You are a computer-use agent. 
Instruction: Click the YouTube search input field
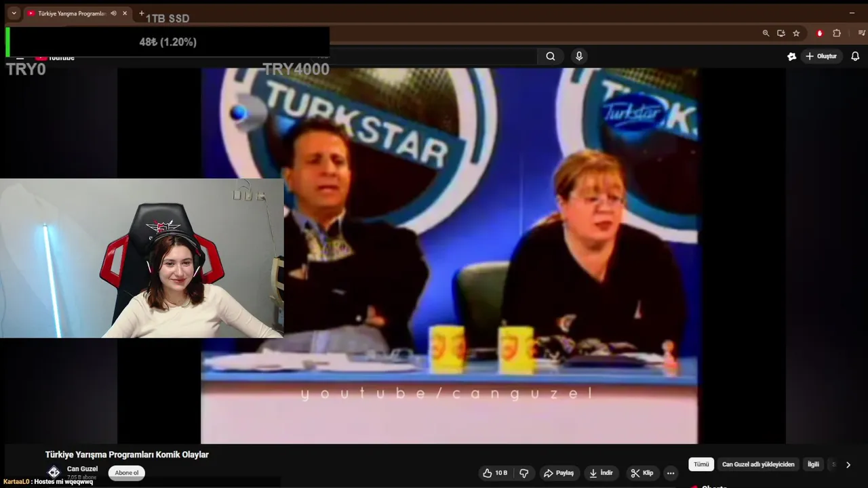433,56
